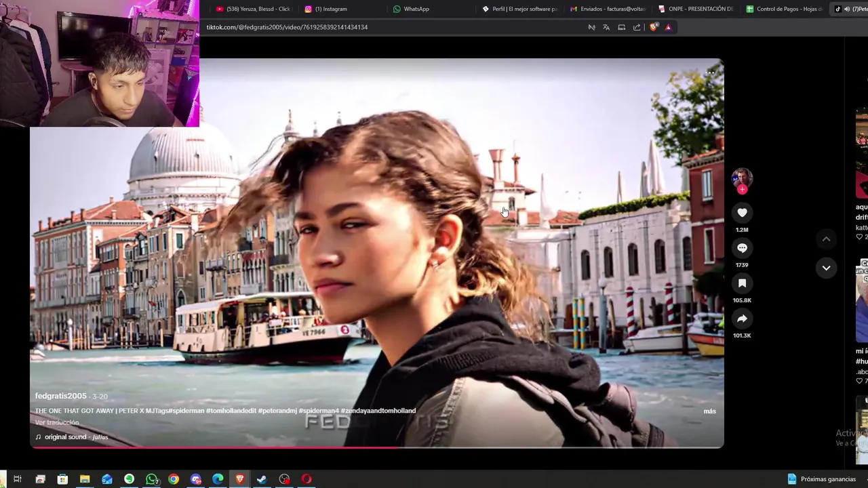Open 'Próximas ganancias' taskbar widget

coord(822,479)
